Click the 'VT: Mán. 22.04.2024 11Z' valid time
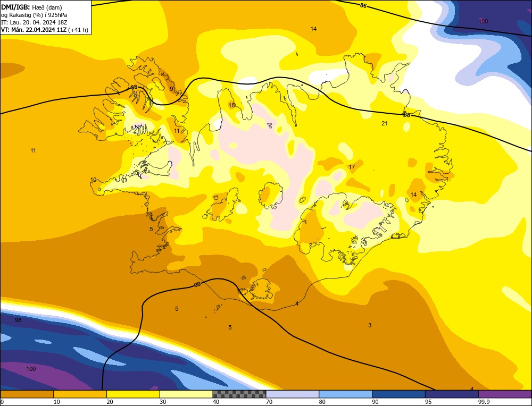The image size is (532, 406). 34,30
